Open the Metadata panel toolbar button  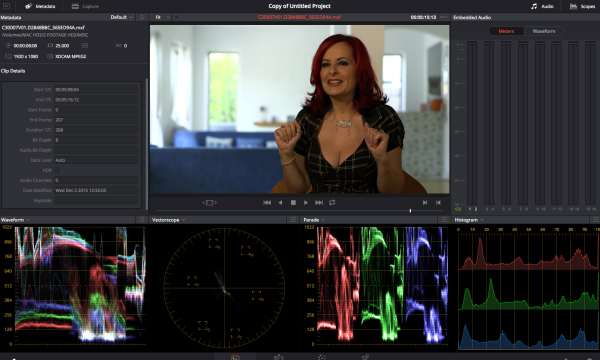click(x=40, y=6)
